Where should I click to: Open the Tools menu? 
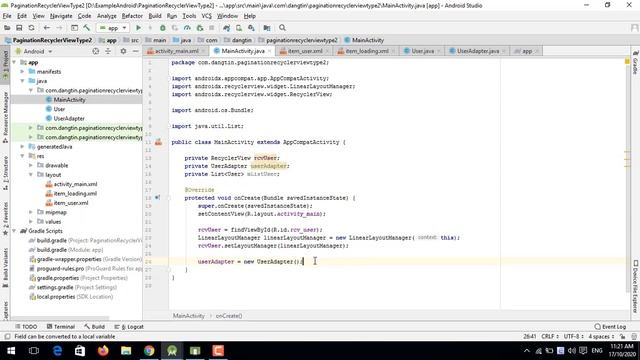[189, 16]
